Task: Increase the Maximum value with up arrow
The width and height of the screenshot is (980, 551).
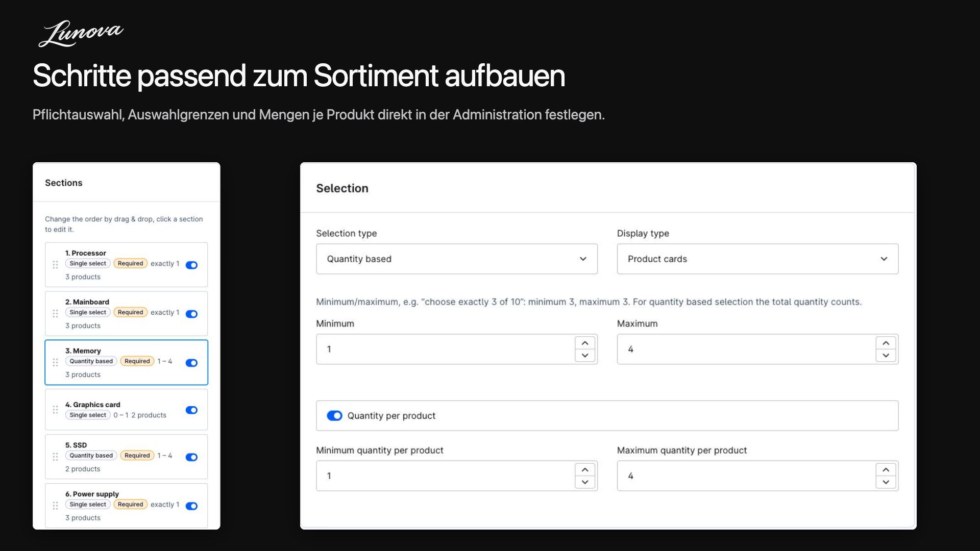Action: [886, 343]
